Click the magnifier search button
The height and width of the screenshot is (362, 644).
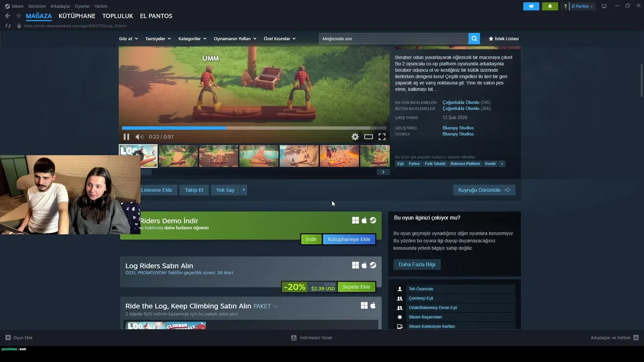[x=474, y=39]
